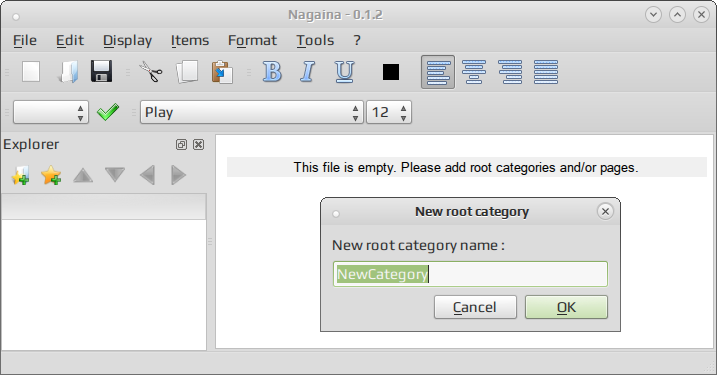Click the green checkmark apply icon
Image resolution: width=717 pixels, height=375 pixels.
(108, 112)
